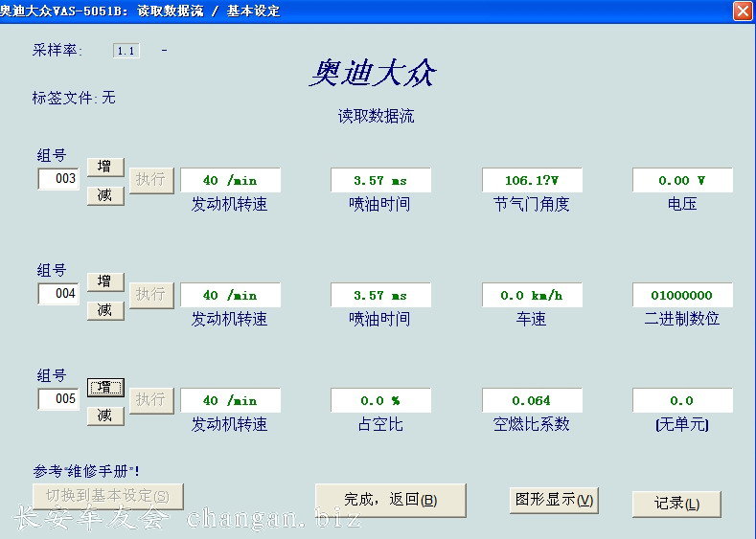
Task: Click 减 button for group 003
Action: click(x=105, y=195)
